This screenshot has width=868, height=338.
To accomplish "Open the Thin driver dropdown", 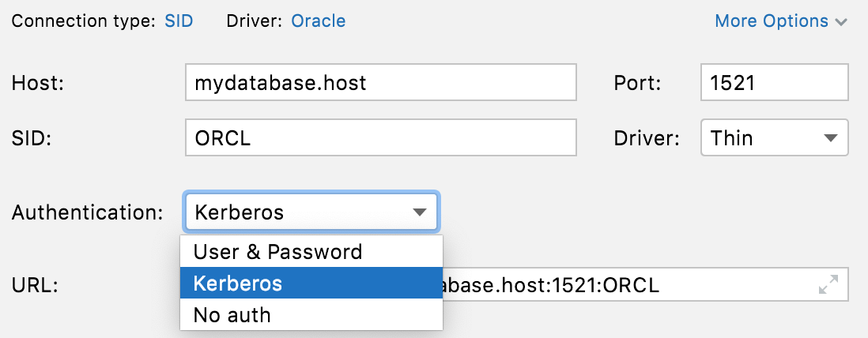I will tap(774, 138).
